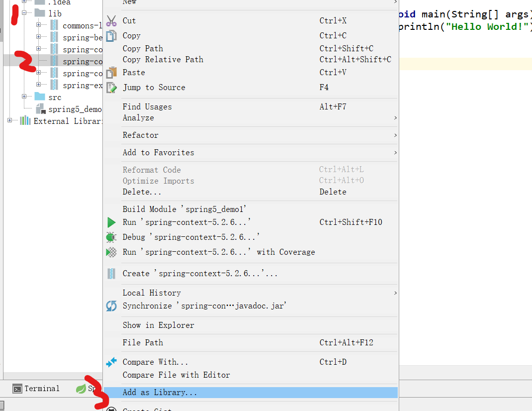Click the green Run arrow icon
The image size is (532, 411).
[111, 222]
